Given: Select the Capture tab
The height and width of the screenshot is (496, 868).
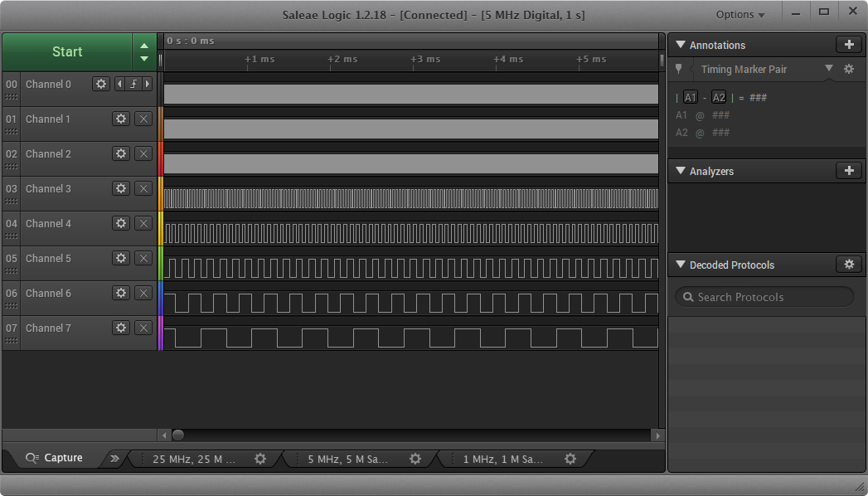Looking at the screenshot, I should tap(55, 458).
